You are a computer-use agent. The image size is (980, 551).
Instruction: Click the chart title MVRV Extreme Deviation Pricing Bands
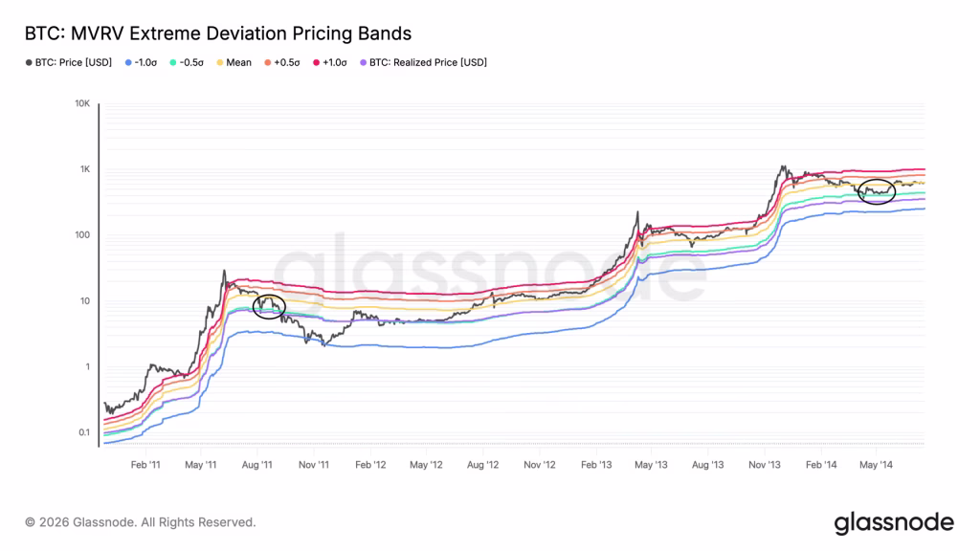pos(216,33)
